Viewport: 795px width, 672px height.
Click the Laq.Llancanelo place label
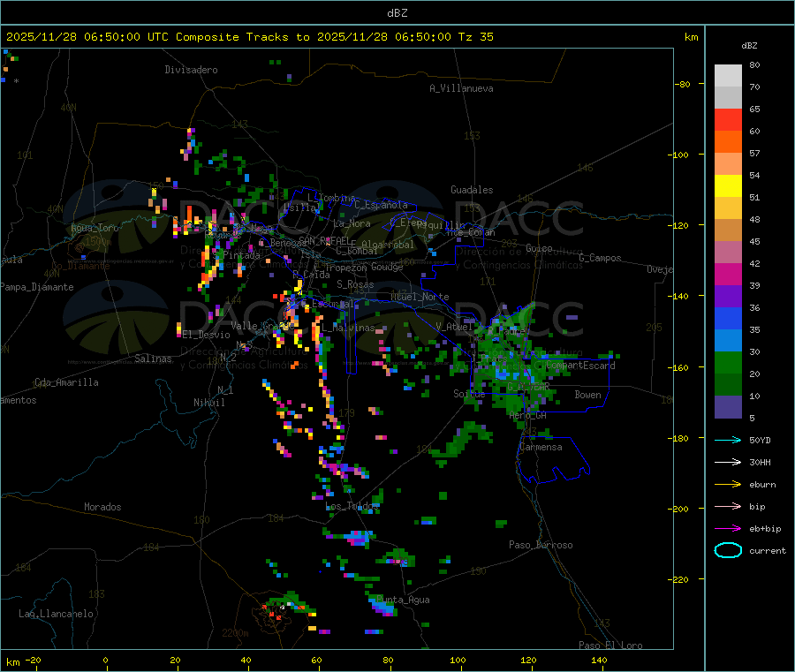coord(56,614)
